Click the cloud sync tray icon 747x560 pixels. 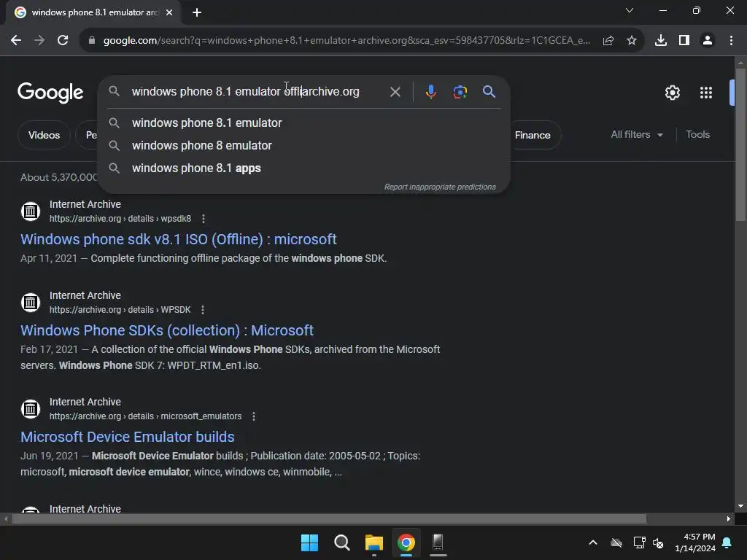click(616, 542)
